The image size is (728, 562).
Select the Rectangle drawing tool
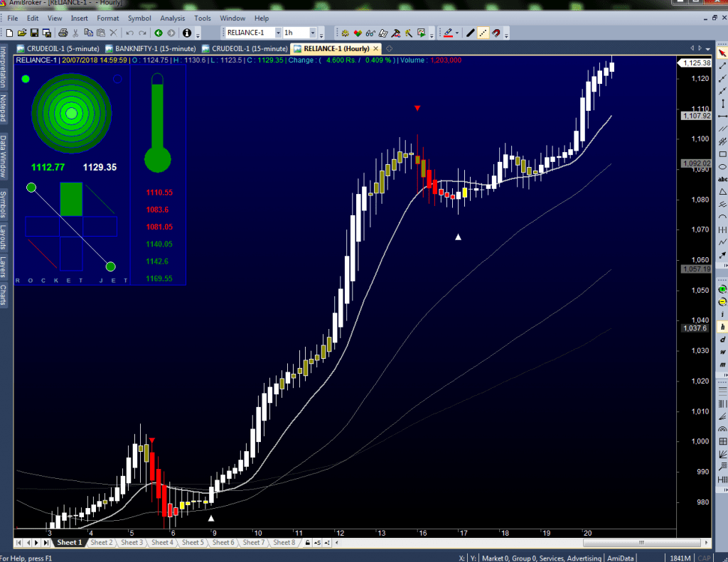coord(722,154)
